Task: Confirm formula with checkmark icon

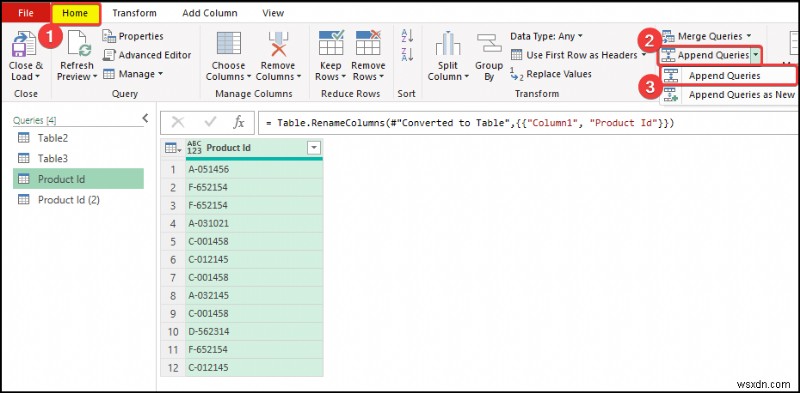Action: click(210, 122)
